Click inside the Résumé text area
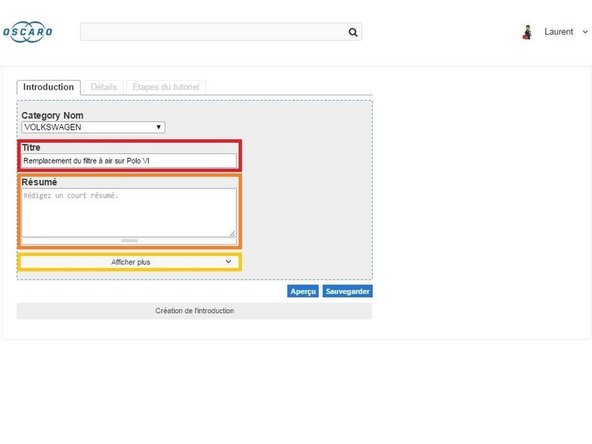The height and width of the screenshot is (444, 592). point(129,213)
